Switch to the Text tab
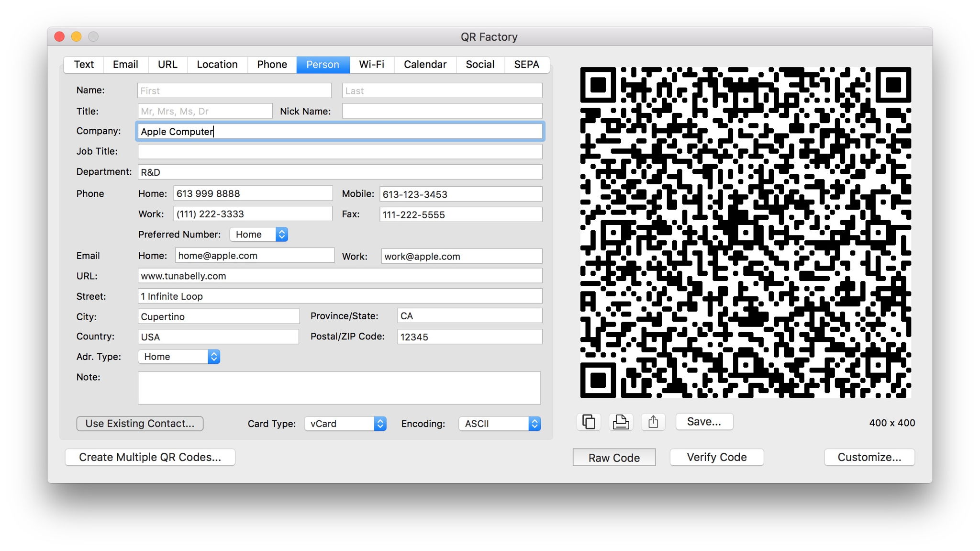 coord(84,65)
